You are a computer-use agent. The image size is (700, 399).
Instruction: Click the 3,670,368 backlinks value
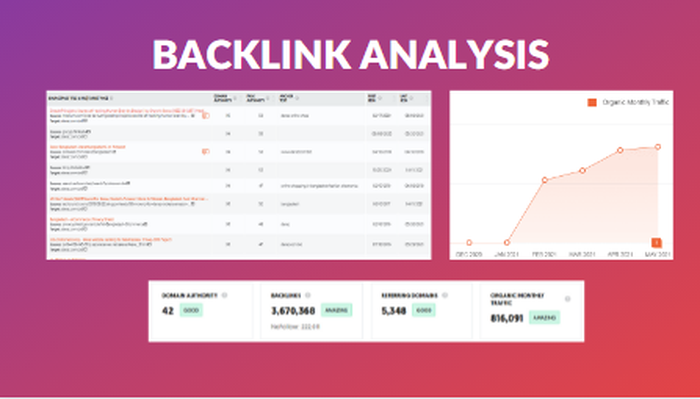coord(293,311)
